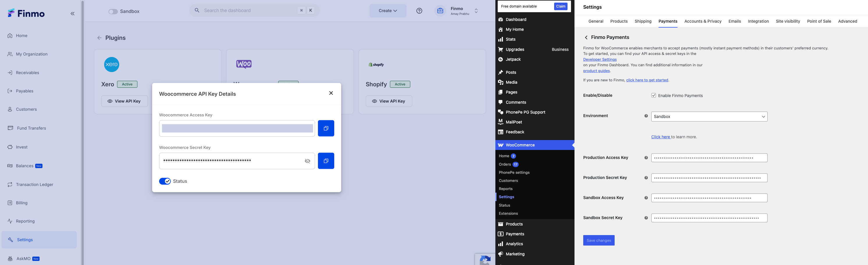The height and width of the screenshot is (265, 868).
Task: Open the MailPoet icon in WordPress menu
Action: pyautogui.click(x=500, y=122)
